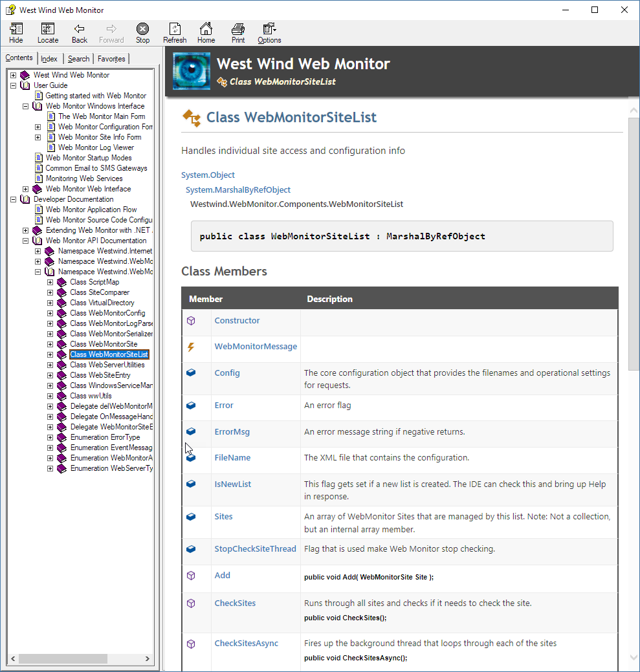This screenshot has height=672, width=640.
Task: Collapse Web Monitor Windows Interface node
Action: pos(26,106)
